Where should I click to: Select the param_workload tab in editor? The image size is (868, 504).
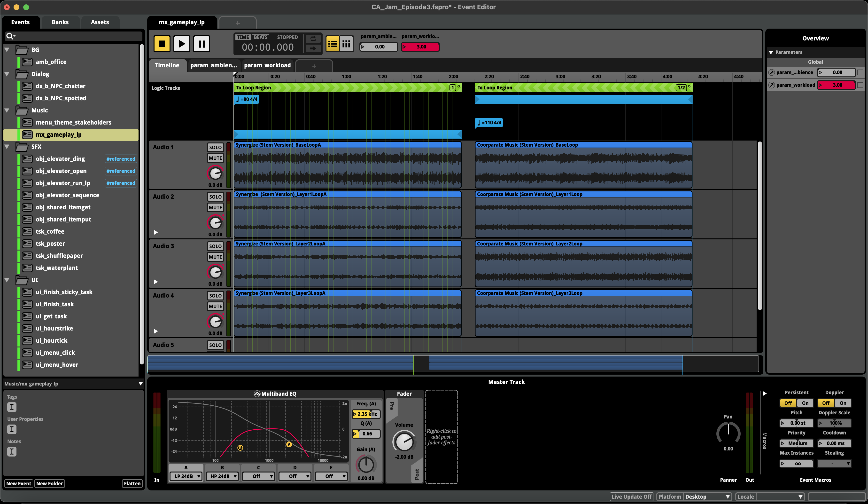point(267,65)
